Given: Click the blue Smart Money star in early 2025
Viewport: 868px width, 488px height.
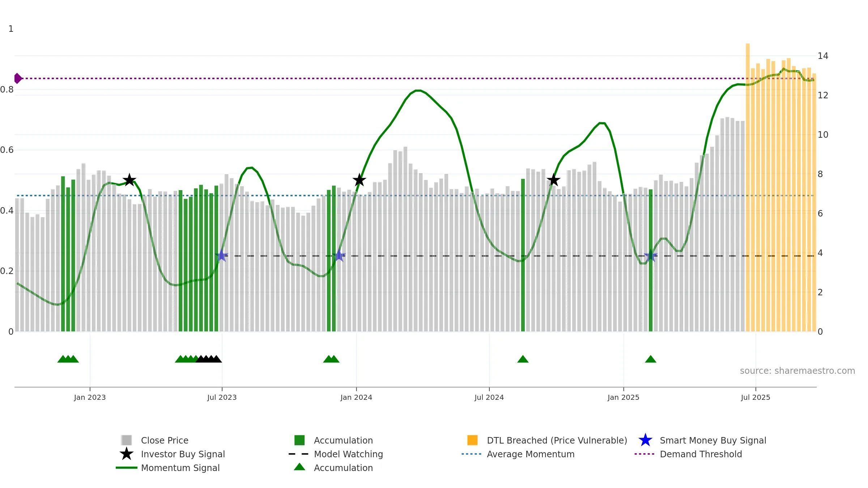Looking at the screenshot, I should tap(651, 256).
